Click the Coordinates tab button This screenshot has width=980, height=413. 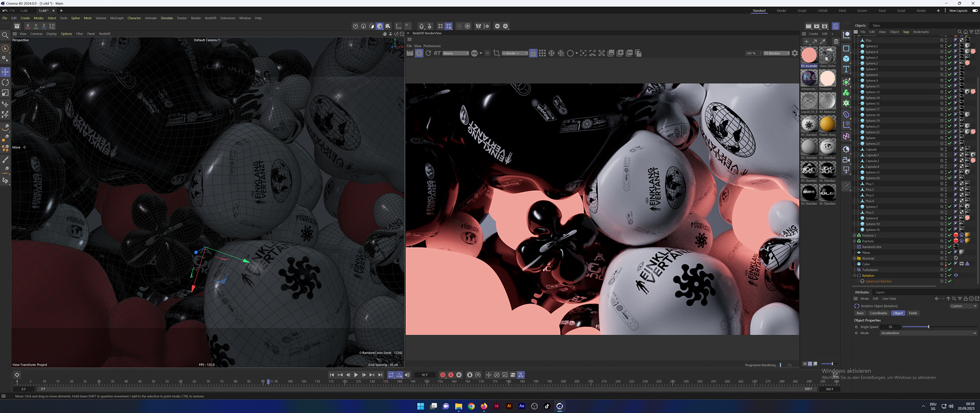pos(878,313)
